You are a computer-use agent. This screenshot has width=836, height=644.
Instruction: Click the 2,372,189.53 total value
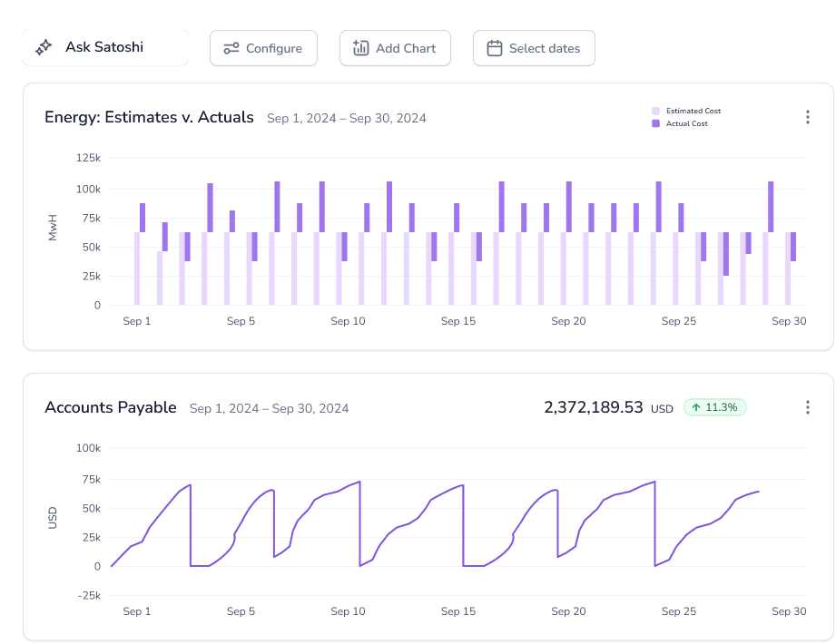(x=594, y=407)
